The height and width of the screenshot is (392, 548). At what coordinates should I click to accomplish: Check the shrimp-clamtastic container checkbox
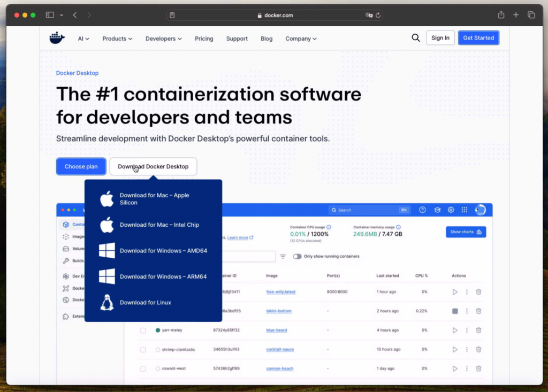point(143,350)
